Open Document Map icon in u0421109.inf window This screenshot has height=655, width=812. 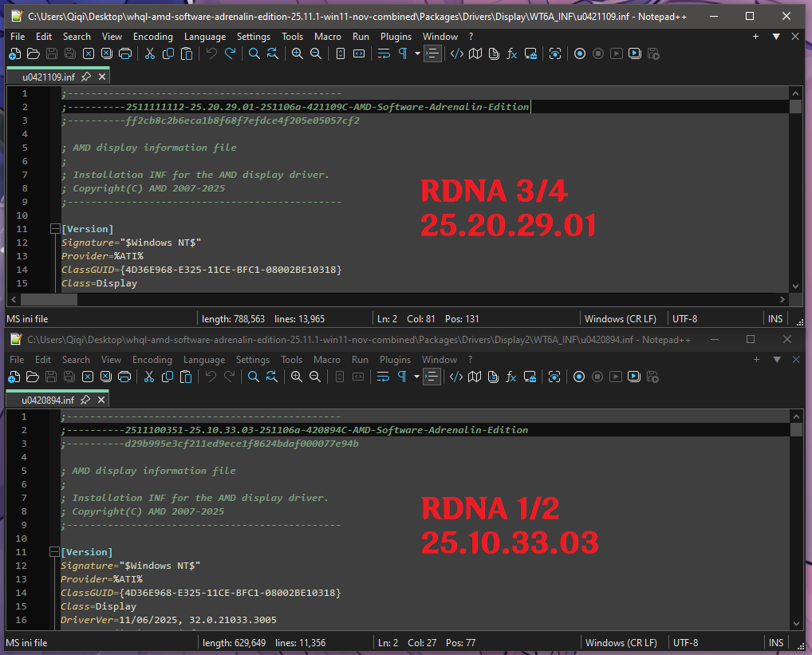pyautogui.click(x=475, y=53)
